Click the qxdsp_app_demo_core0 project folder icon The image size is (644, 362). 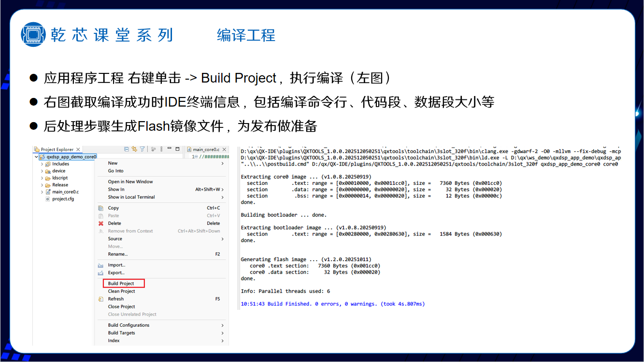click(x=43, y=157)
